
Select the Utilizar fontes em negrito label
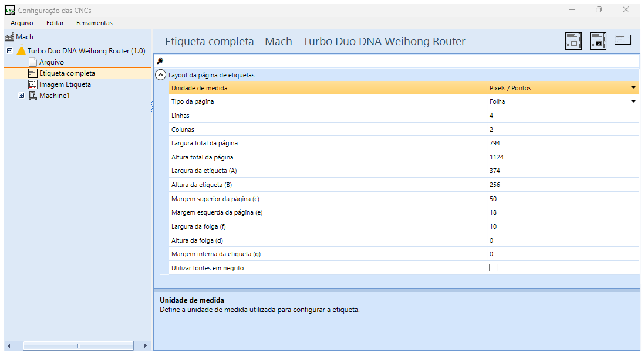[207, 267]
